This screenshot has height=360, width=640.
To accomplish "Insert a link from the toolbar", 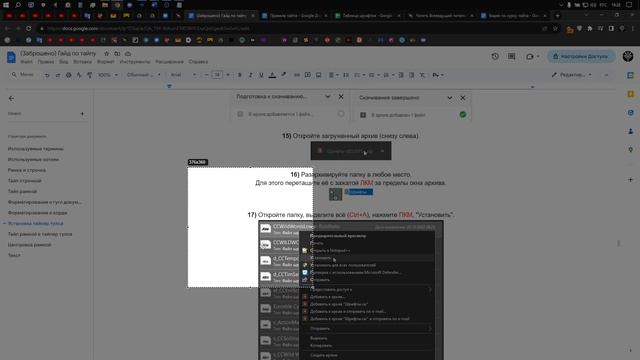I will (x=297, y=75).
